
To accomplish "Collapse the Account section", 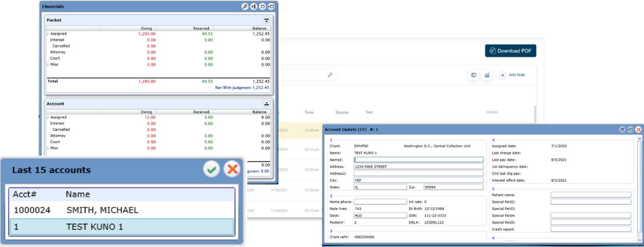I will click(266, 104).
